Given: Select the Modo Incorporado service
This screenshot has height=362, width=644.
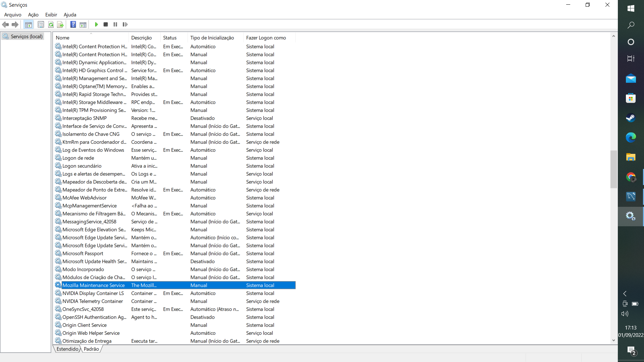Looking at the screenshot, I should [x=175, y=269].
